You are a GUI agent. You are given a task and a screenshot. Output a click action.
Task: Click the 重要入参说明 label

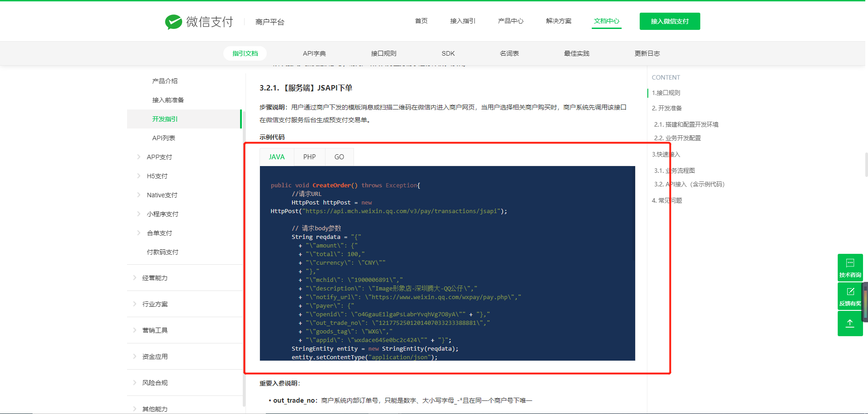(280, 383)
